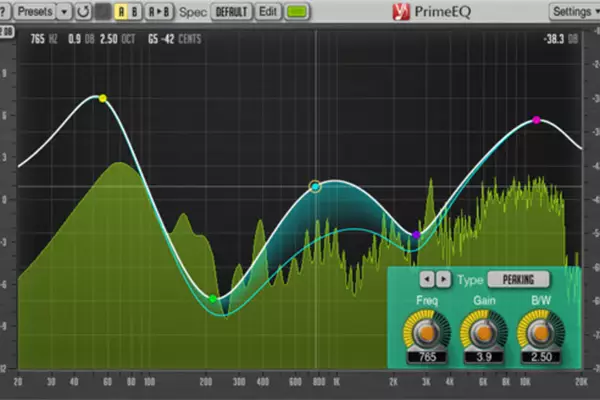Select the B comparison state
The width and height of the screenshot is (600, 400).
click(134, 12)
